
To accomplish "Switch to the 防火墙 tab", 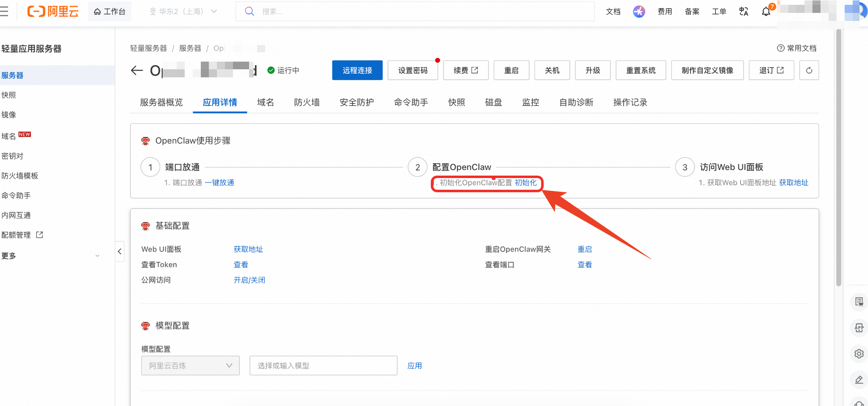I will [x=307, y=102].
